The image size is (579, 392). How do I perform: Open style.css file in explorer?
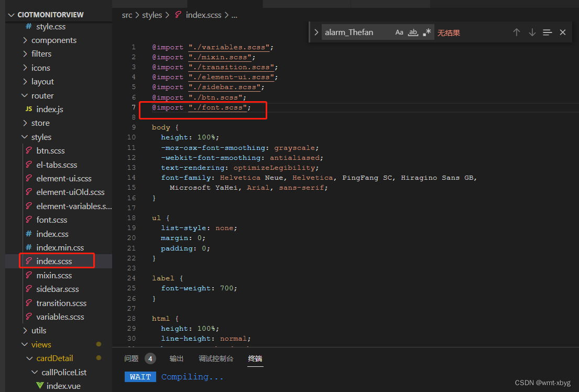[x=51, y=27]
